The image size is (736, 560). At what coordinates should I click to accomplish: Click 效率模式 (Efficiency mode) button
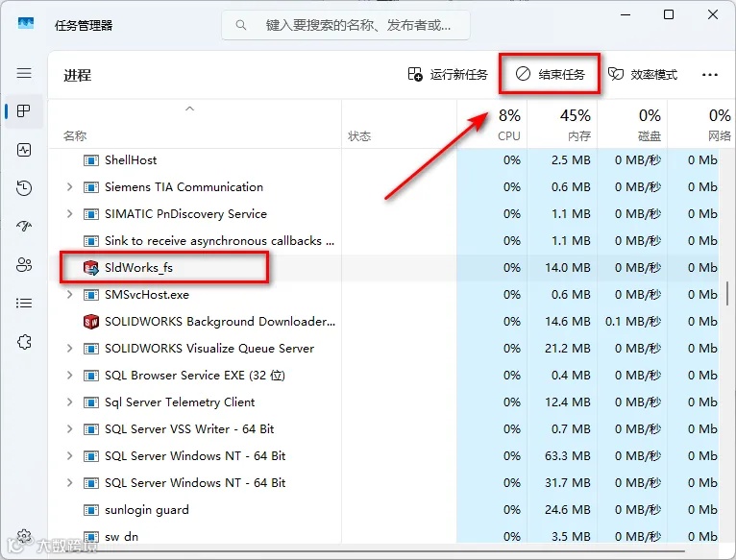pyautogui.click(x=643, y=74)
